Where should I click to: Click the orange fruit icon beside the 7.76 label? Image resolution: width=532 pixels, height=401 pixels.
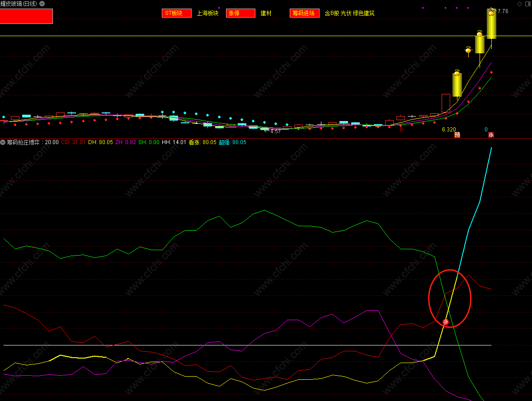point(491,12)
